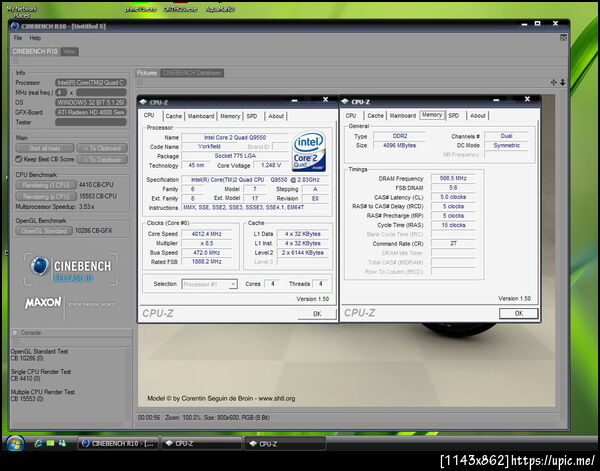Screen dimensions: 600x471
Task: Open Mainboard tab in the CPU-Z processor window
Action: [x=201, y=116]
